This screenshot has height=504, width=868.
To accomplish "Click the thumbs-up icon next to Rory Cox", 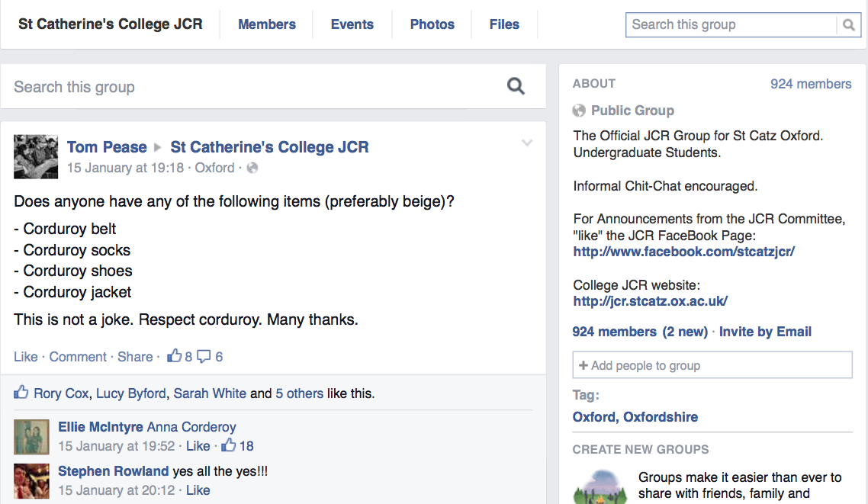I will (x=21, y=392).
